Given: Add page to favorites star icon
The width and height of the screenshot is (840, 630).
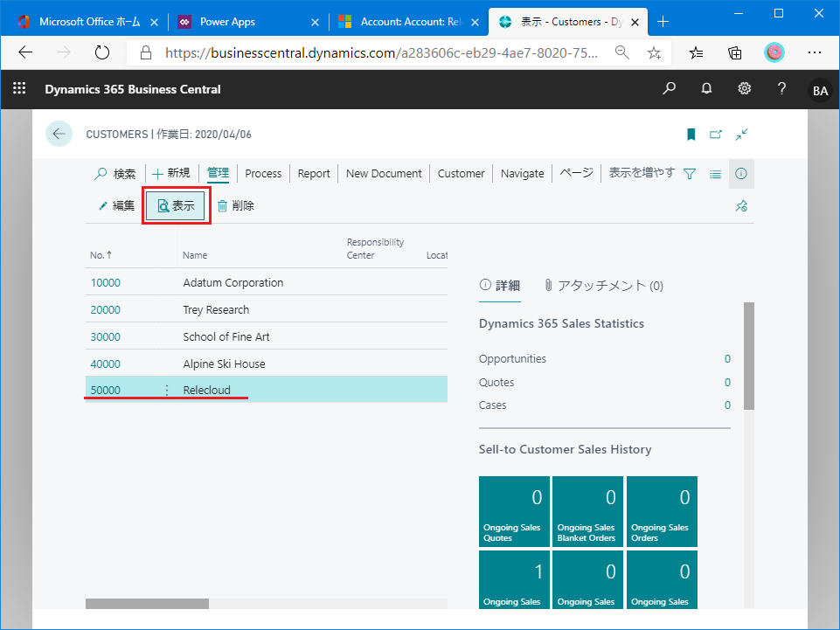Looking at the screenshot, I should (x=654, y=52).
